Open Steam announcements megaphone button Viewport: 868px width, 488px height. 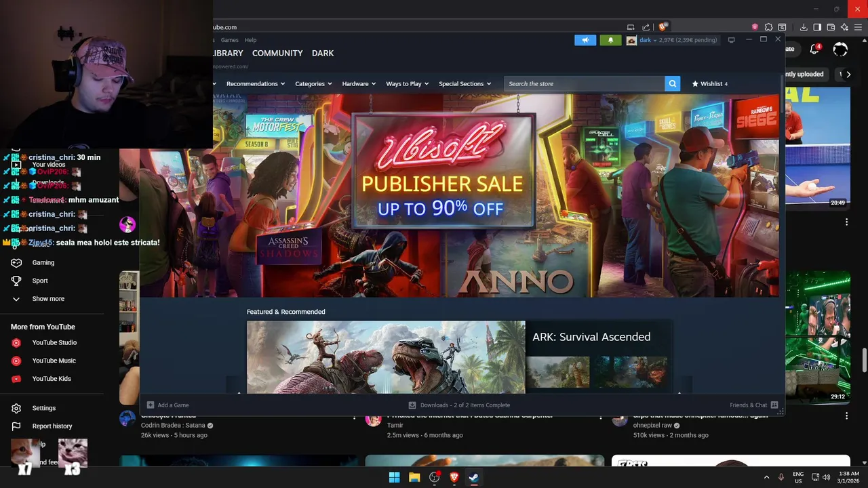[585, 40]
